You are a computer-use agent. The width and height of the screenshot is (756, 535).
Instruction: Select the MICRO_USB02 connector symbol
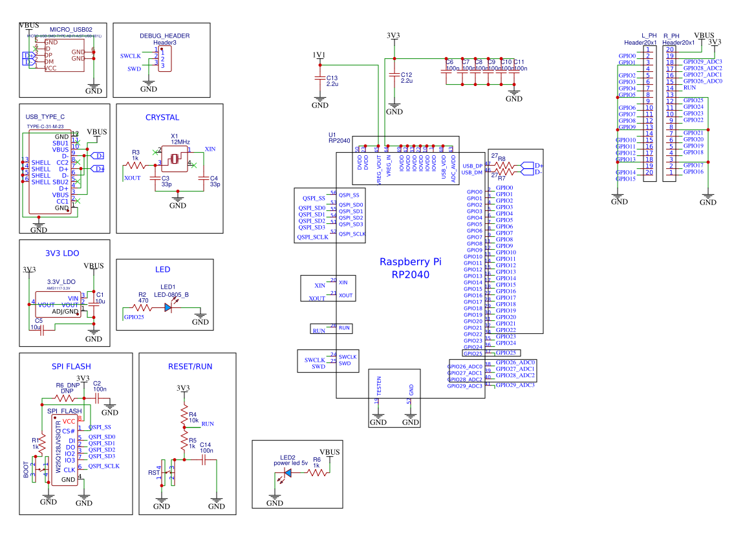click(x=63, y=56)
